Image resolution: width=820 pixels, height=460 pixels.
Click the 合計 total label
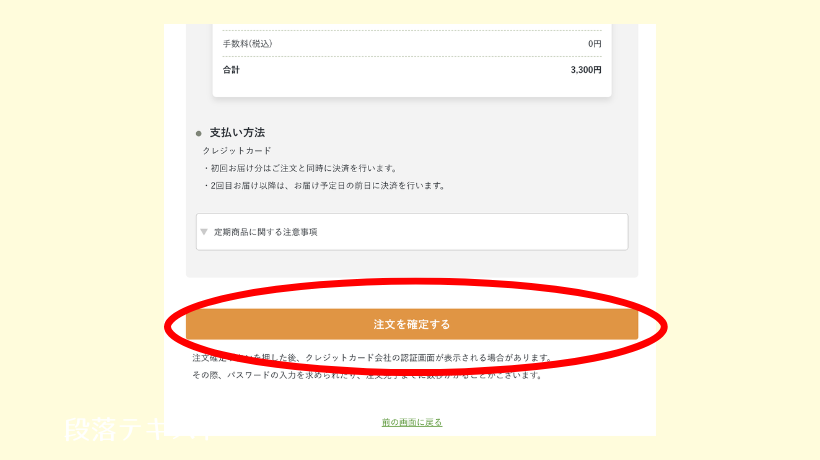(x=231, y=70)
